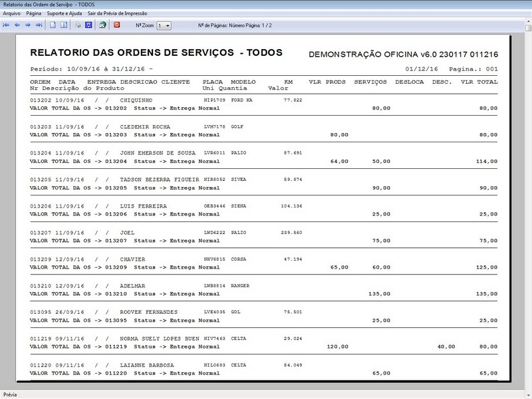Screen dimensions: 532x399
Task: Open the Arquivo menu
Action: tap(11, 13)
